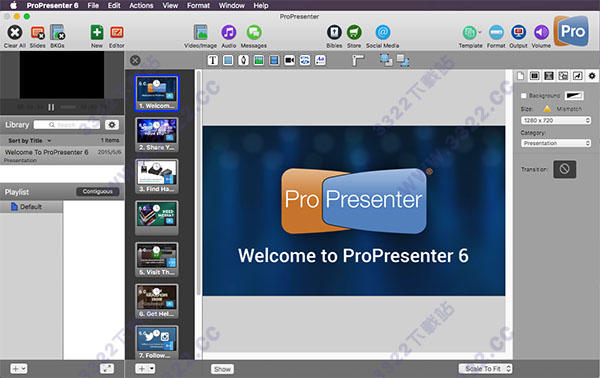Select slide thumbnail 1. Welcome
Image resolution: width=600 pixels, height=378 pixels.
tap(157, 93)
